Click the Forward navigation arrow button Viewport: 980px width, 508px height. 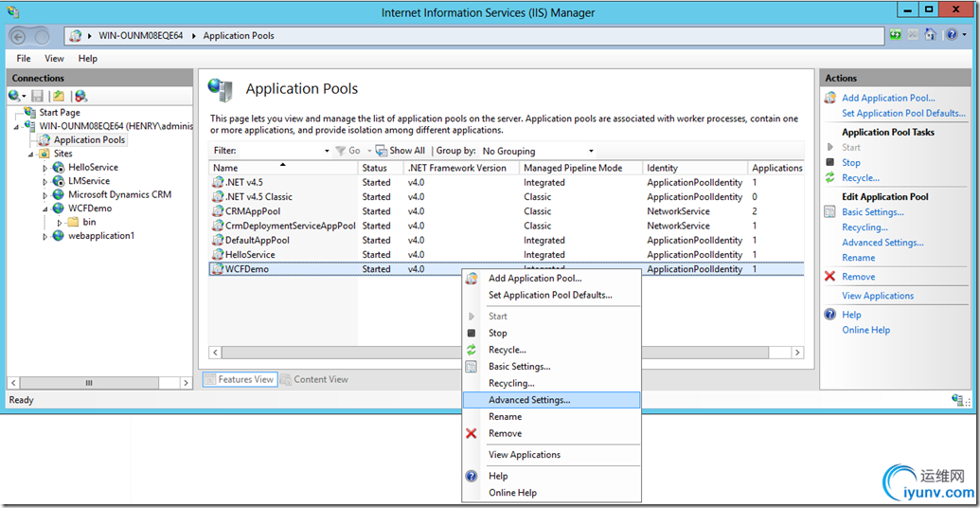tap(42, 36)
